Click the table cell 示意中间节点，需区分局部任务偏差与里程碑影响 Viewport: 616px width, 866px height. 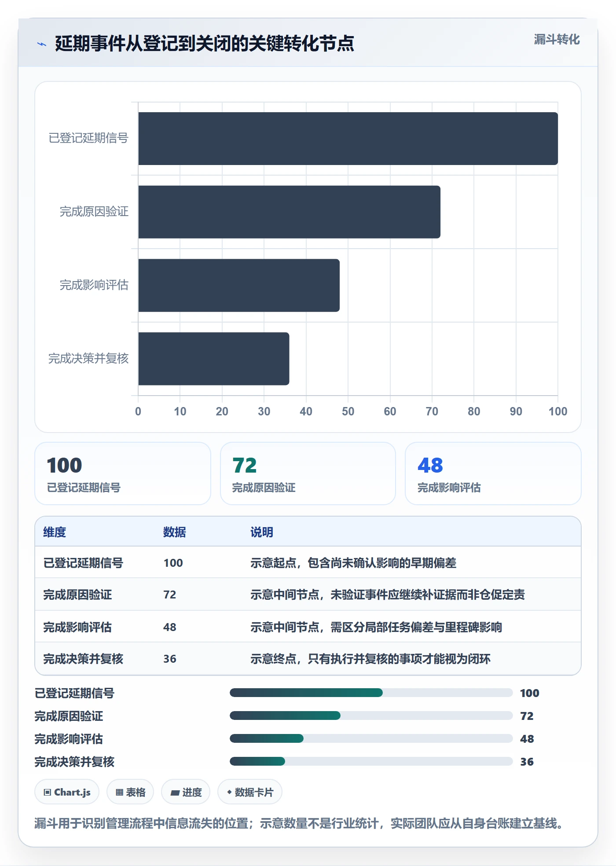[376, 627]
